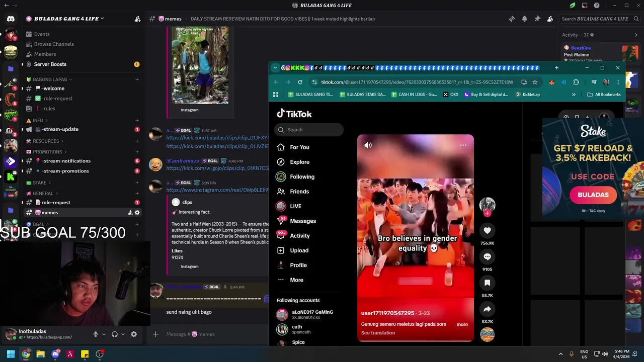Open Browse Channels in Discord
This screenshot has width=644, height=362.
tap(54, 44)
